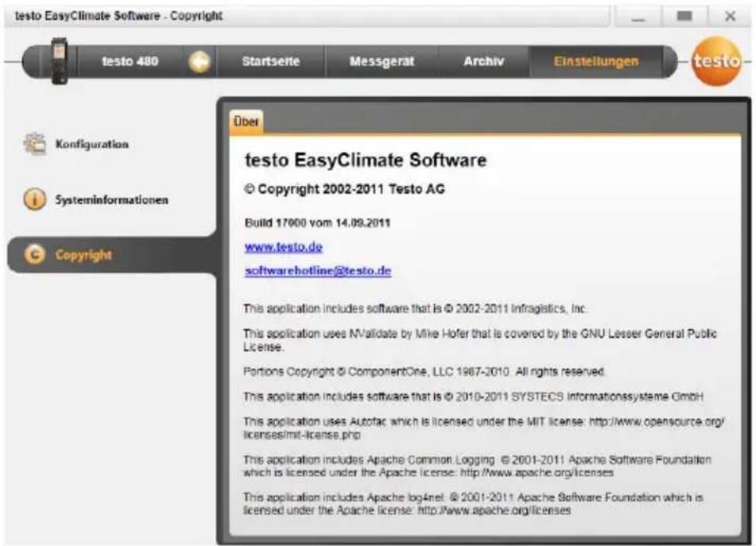The width and height of the screenshot is (756, 546).
Task: Open Systeminformationen in the sidebar
Action: [x=112, y=199]
